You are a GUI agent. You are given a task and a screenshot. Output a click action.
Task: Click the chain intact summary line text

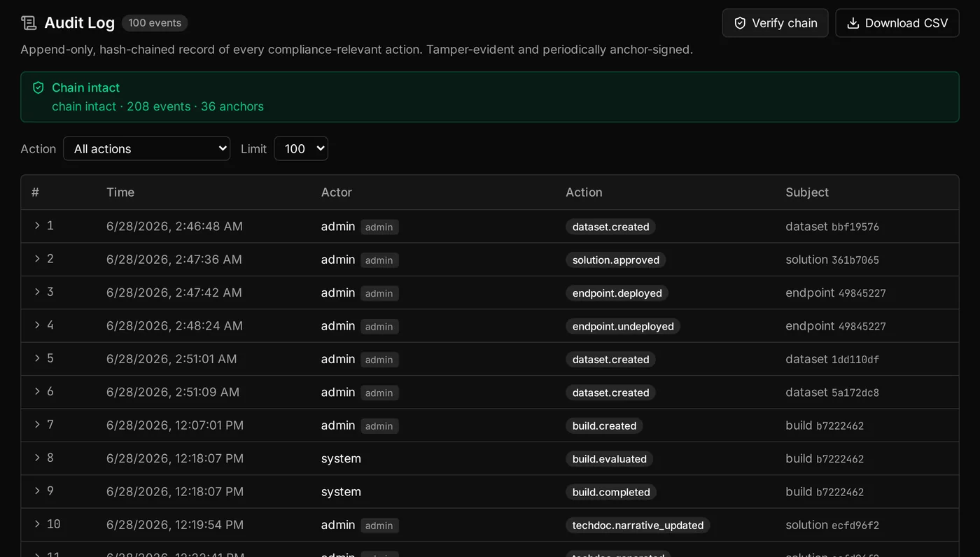(x=157, y=106)
